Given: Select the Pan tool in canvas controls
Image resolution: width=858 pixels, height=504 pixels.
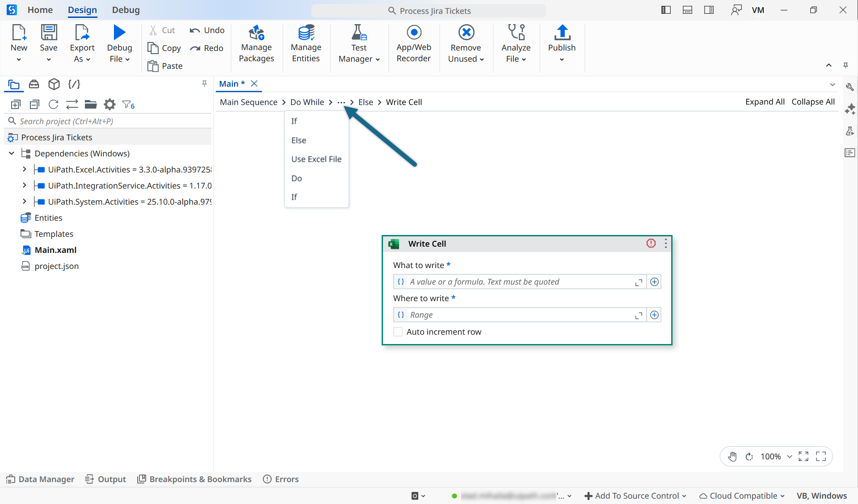Looking at the screenshot, I should pyautogui.click(x=732, y=456).
